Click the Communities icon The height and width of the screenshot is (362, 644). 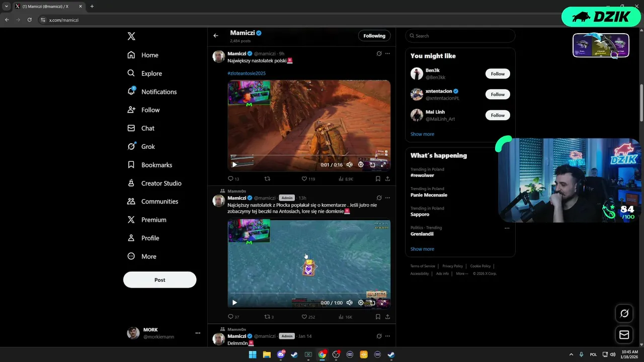point(131,201)
